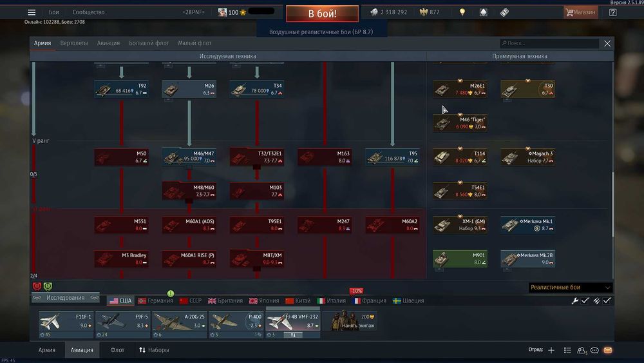Select the T34 tank card

click(x=257, y=89)
